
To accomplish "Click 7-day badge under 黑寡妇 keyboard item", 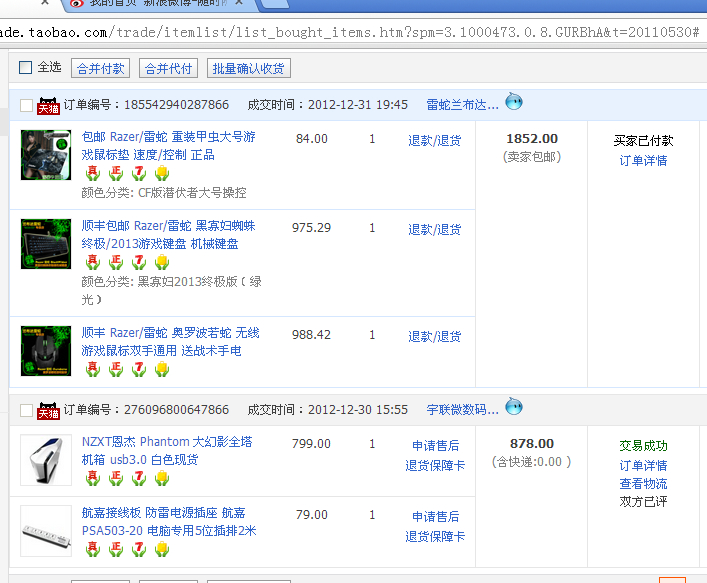I will (x=139, y=262).
